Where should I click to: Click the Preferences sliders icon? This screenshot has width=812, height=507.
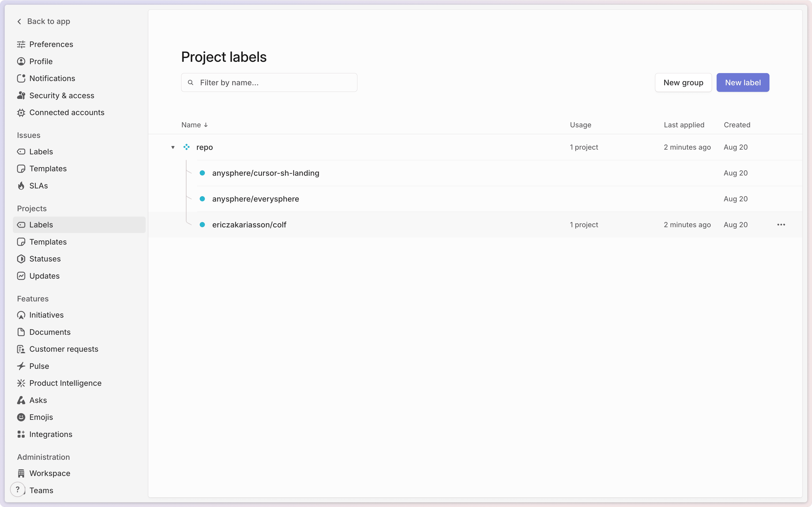(21, 44)
